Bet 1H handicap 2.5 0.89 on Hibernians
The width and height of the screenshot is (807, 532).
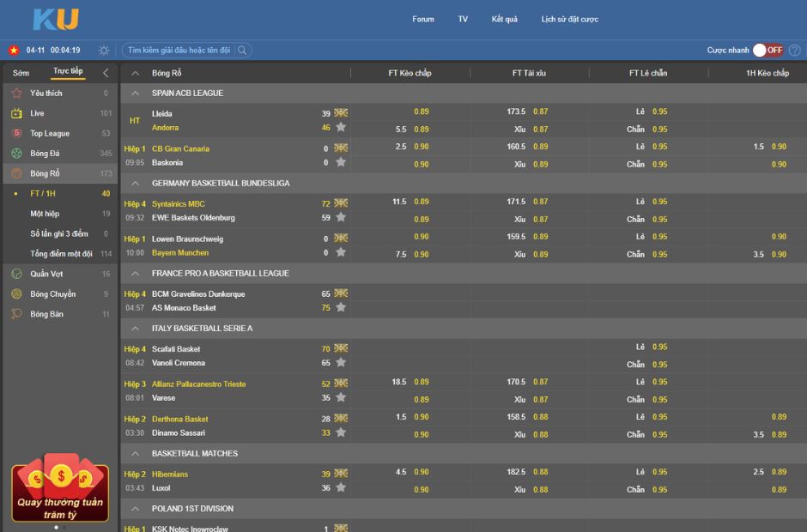779,472
